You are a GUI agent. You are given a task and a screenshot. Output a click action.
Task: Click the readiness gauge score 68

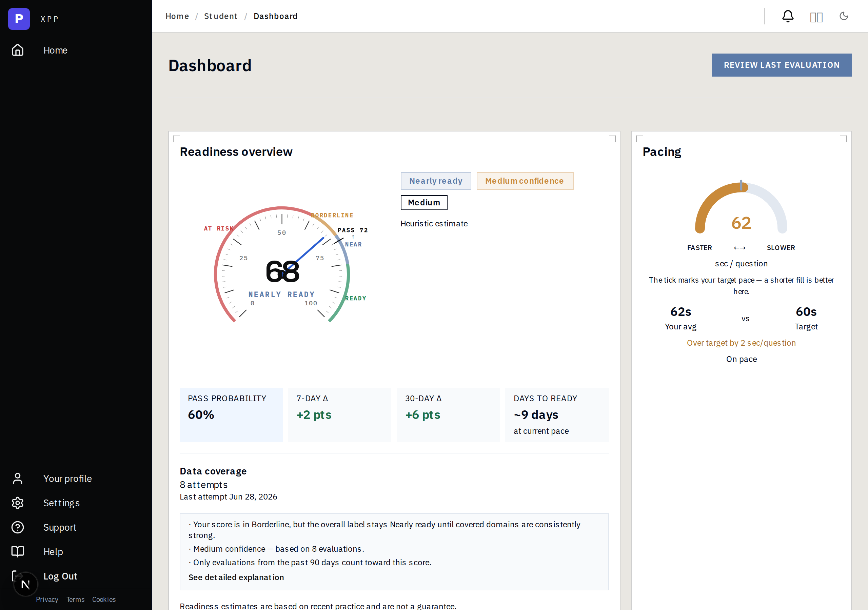[282, 271]
